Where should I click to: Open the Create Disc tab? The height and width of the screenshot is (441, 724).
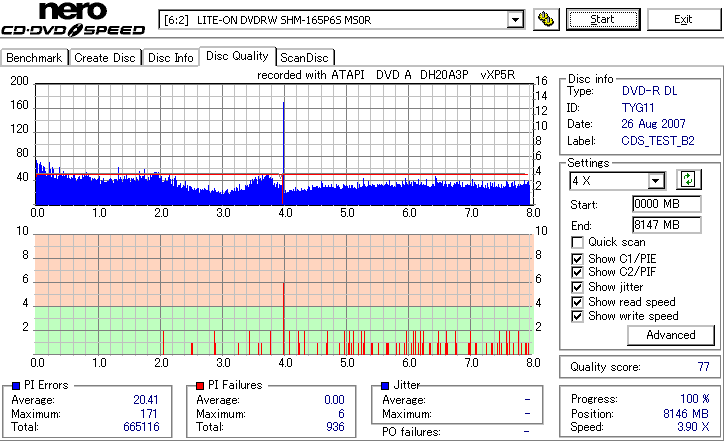click(105, 58)
